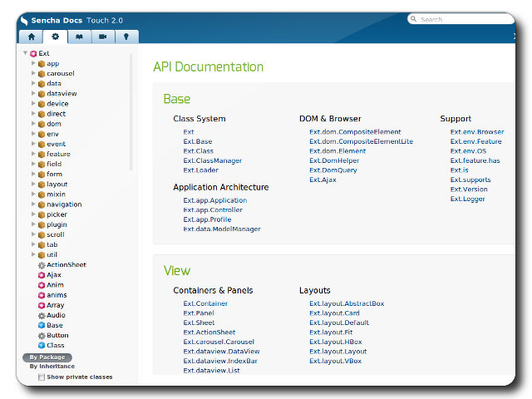This screenshot has width=532, height=399.
Task: Click the blue Base class icon
Action: pyautogui.click(x=42, y=325)
